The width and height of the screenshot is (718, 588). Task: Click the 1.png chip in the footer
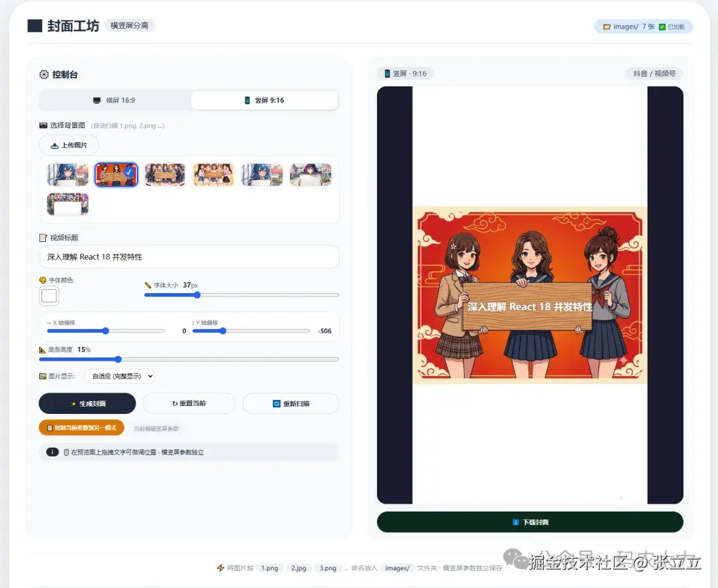(x=270, y=568)
